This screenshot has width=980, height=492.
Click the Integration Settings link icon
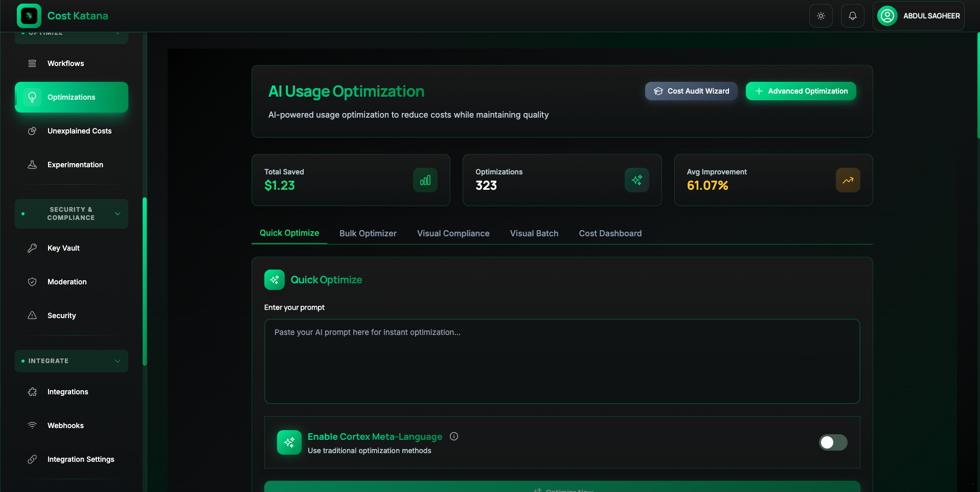click(32, 459)
